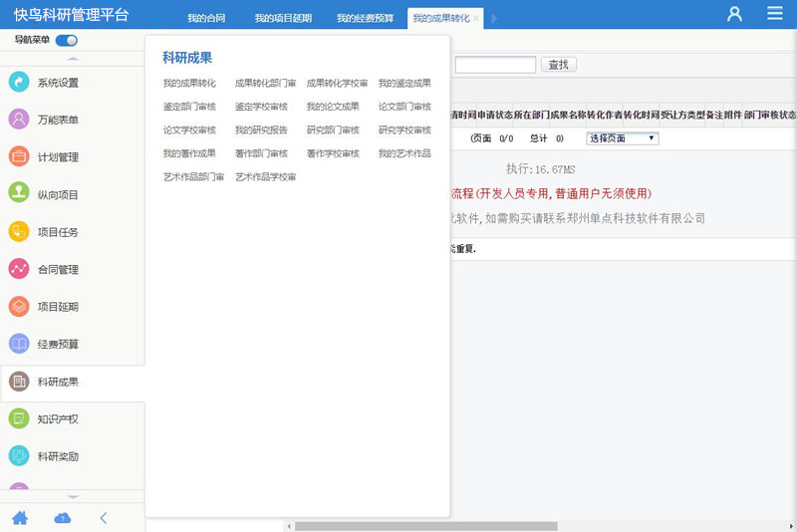This screenshot has width=797, height=532.
Task: Click the 申请状态 column header
Action: (494, 115)
